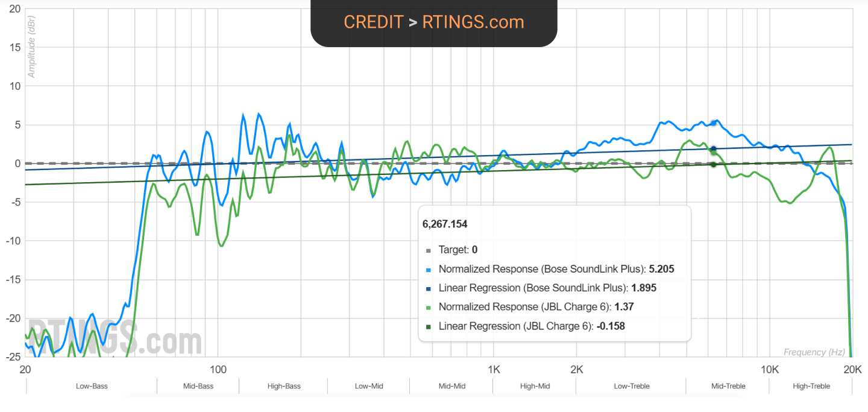
Task: Click the amplitude axis tick label 0
Action: click(17, 163)
